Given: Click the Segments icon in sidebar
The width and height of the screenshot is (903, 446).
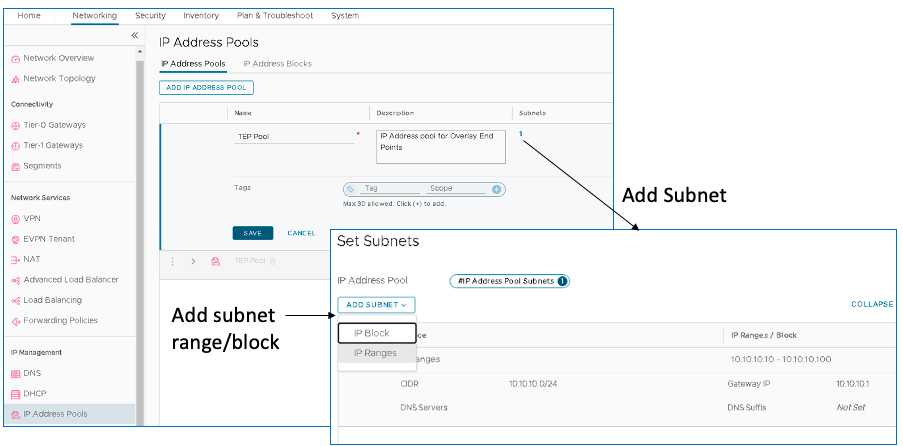Looking at the screenshot, I should (x=15, y=166).
